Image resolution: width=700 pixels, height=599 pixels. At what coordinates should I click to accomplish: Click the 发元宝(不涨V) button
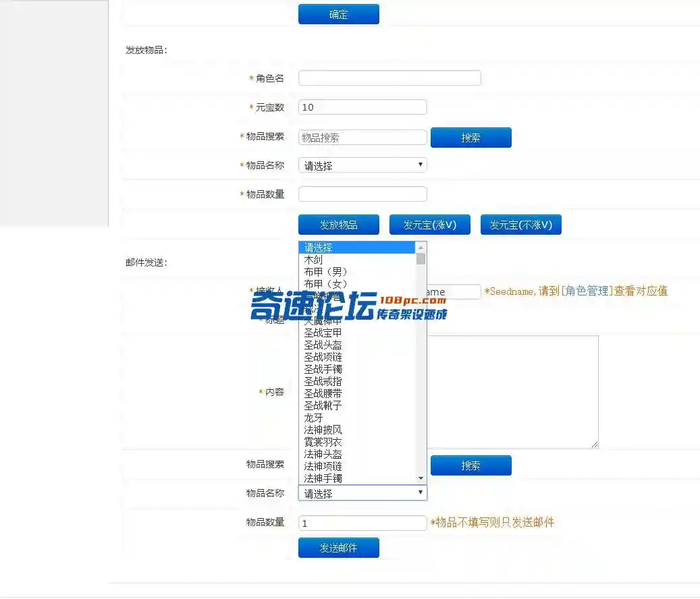click(x=520, y=225)
